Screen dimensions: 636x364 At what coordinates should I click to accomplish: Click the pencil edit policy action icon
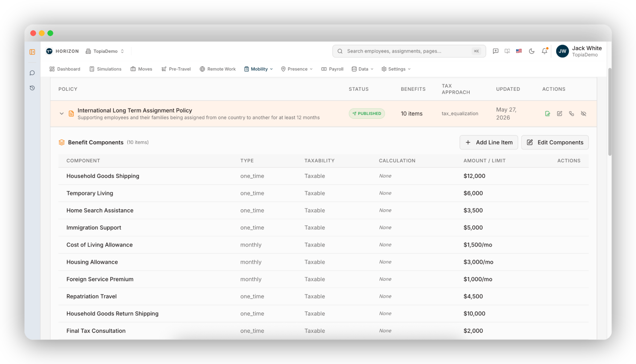(x=559, y=114)
